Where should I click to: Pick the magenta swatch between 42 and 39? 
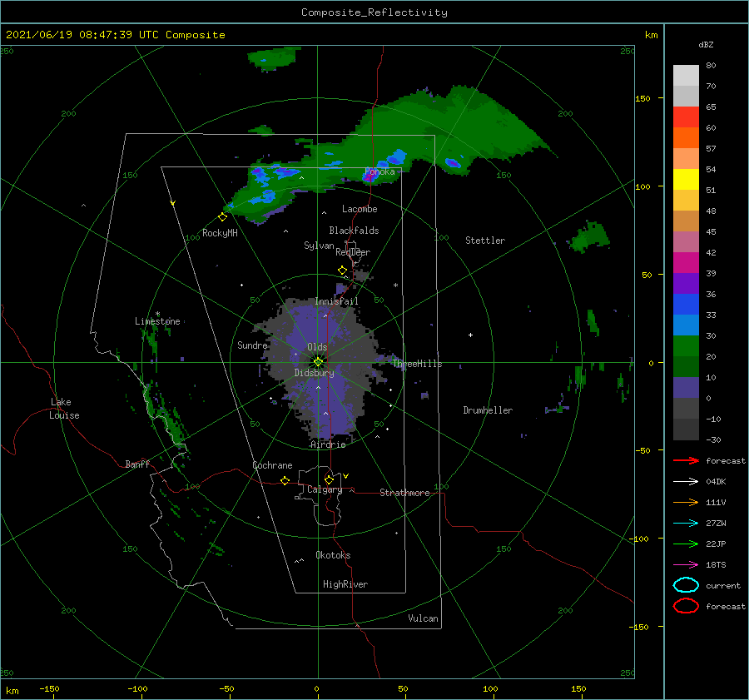(686, 263)
